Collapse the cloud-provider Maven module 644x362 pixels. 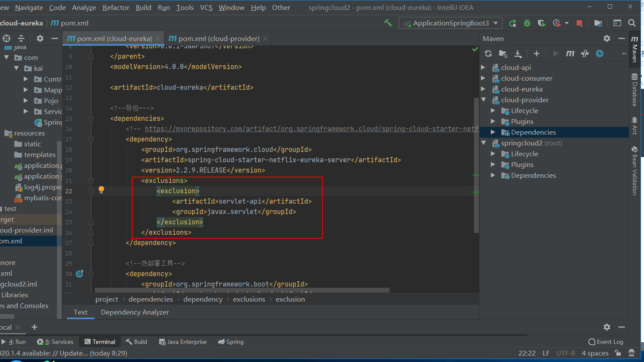pyautogui.click(x=483, y=100)
